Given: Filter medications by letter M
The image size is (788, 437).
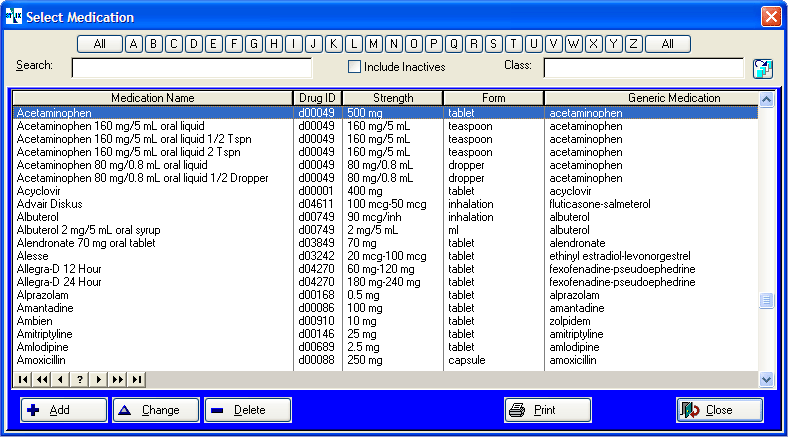Looking at the screenshot, I should (x=373, y=44).
